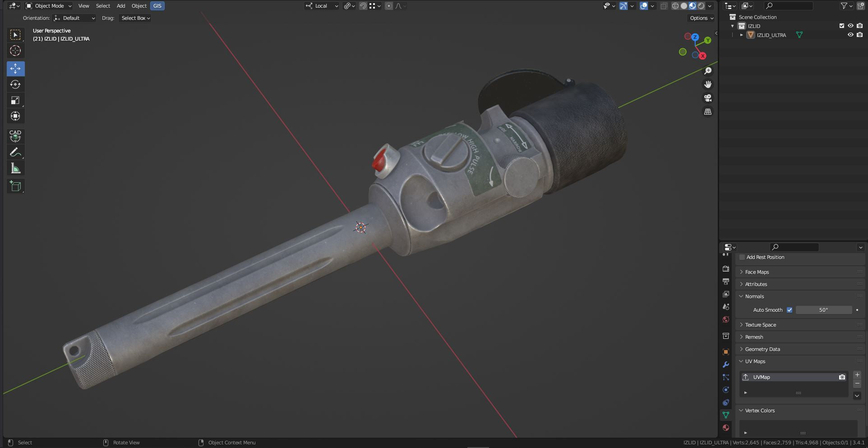
Task: Select the Annotate pencil tool
Action: tap(15, 152)
